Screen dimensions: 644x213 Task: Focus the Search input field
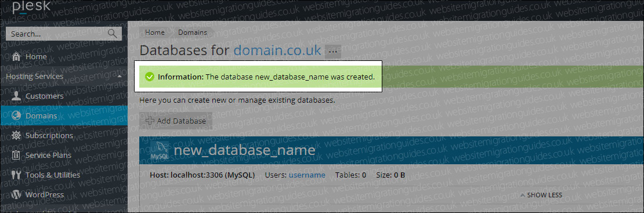(64, 34)
